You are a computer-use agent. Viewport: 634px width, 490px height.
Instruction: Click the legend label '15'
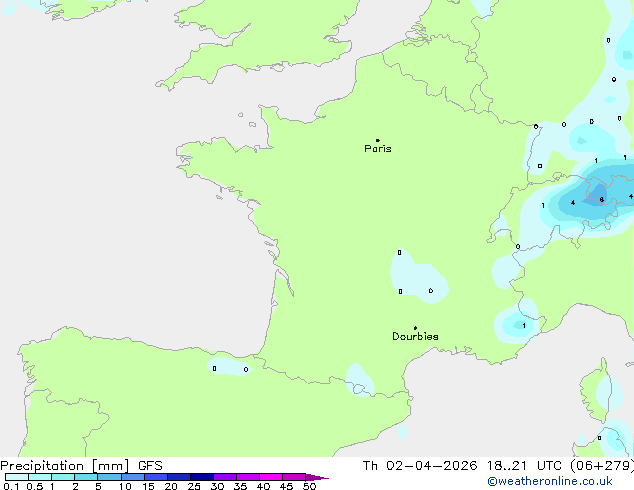pos(148,486)
